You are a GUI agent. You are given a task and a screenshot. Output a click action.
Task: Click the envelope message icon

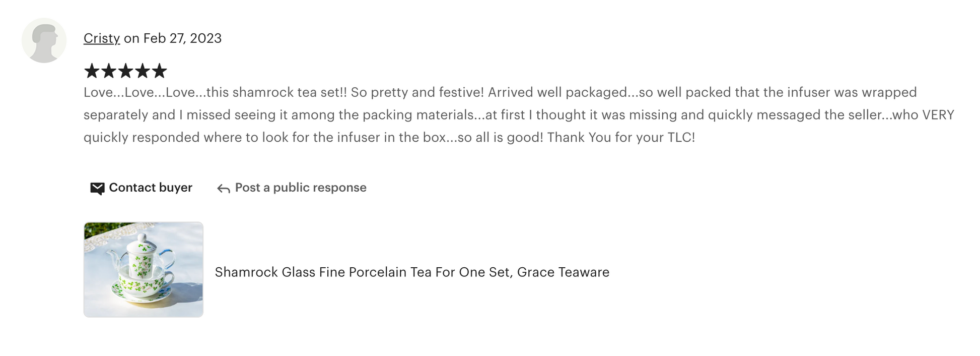tap(97, 188)
